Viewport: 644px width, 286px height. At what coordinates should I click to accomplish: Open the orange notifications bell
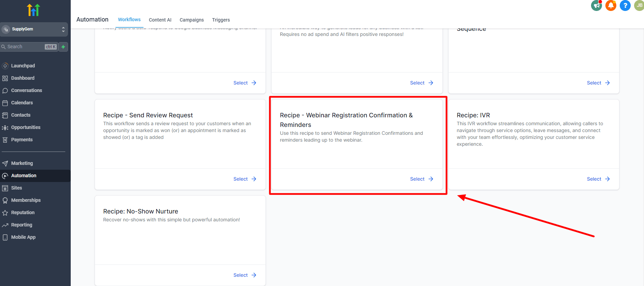tap(611, 5)
